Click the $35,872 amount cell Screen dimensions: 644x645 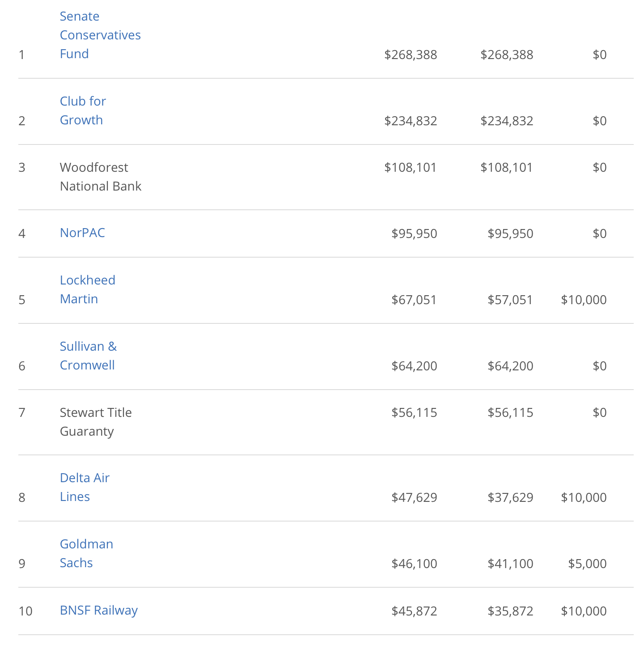pyautogui.click(x=510, y=611)
